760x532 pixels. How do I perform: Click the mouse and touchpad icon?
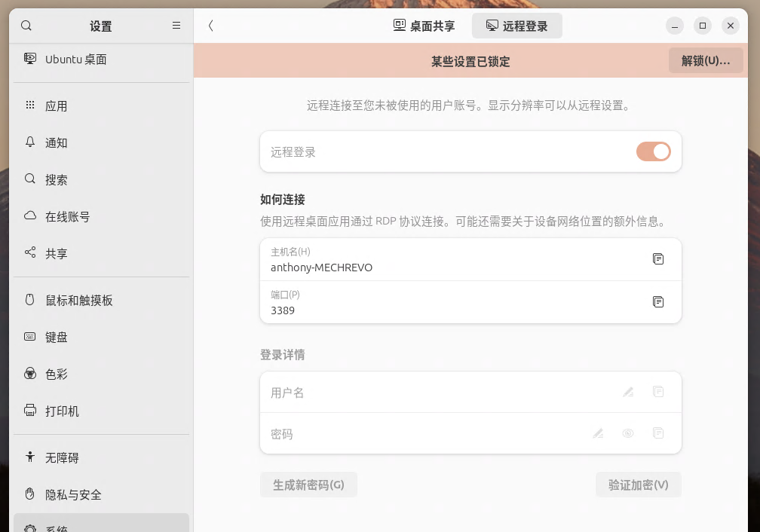(29, 300)
